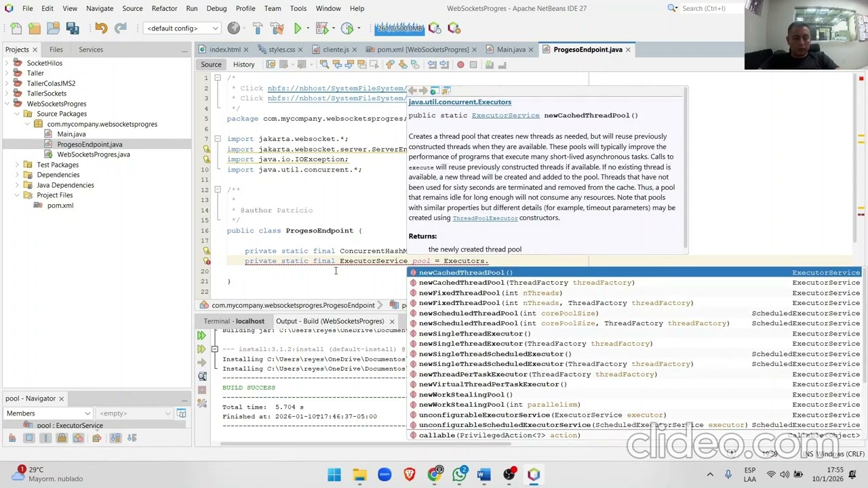Click the Previous Bookmark editor icon
Screen dimensions: 868x488
[x=390, y=64]
